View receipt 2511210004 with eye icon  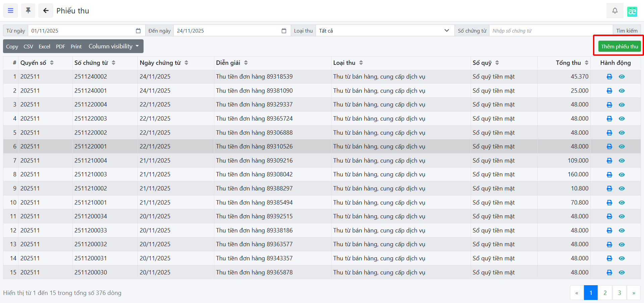point(622,161)
